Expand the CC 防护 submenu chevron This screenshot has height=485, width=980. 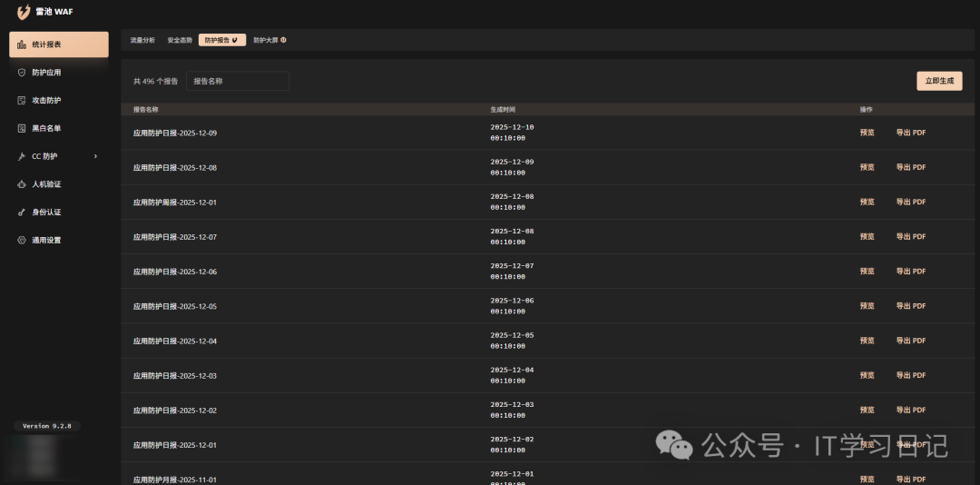(x=95, y=156)
